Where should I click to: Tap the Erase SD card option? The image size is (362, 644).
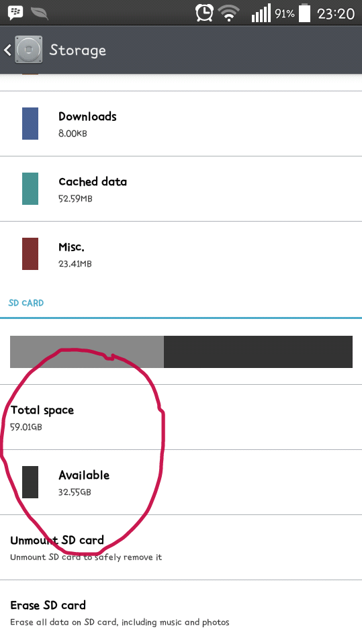(181, 612)
